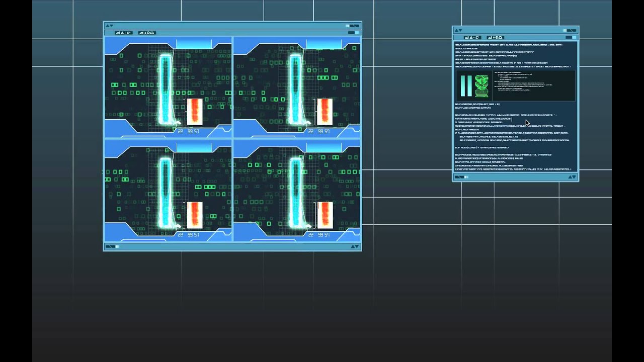Toggle striped indicator in code window title bar
Viewport: 644px width, 362px height.
coord(571,30)
